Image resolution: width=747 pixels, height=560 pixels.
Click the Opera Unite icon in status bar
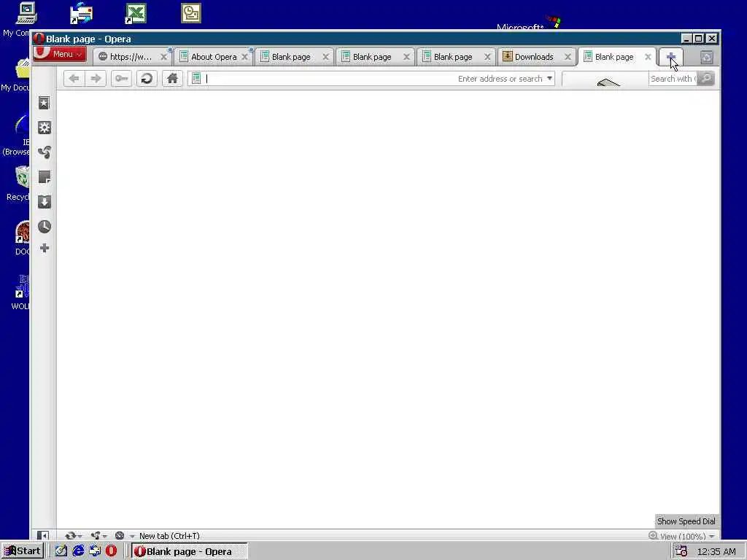(96, 536)
